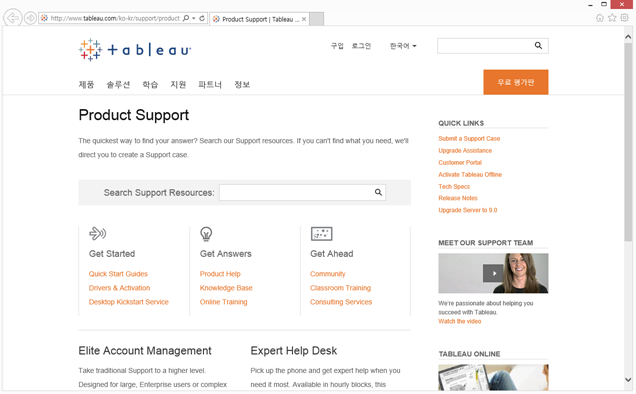Click the Tableau logo
Image resolution: width=636 pixels, height=394 pixels.
[135, 50]
